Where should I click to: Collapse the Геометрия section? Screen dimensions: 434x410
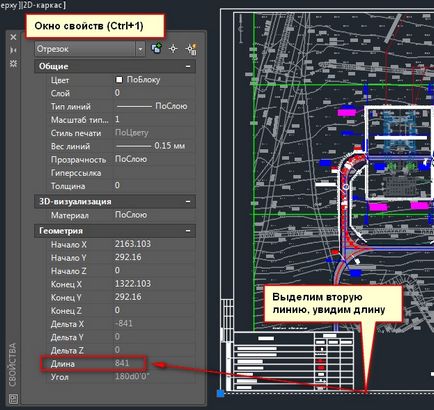188,231
